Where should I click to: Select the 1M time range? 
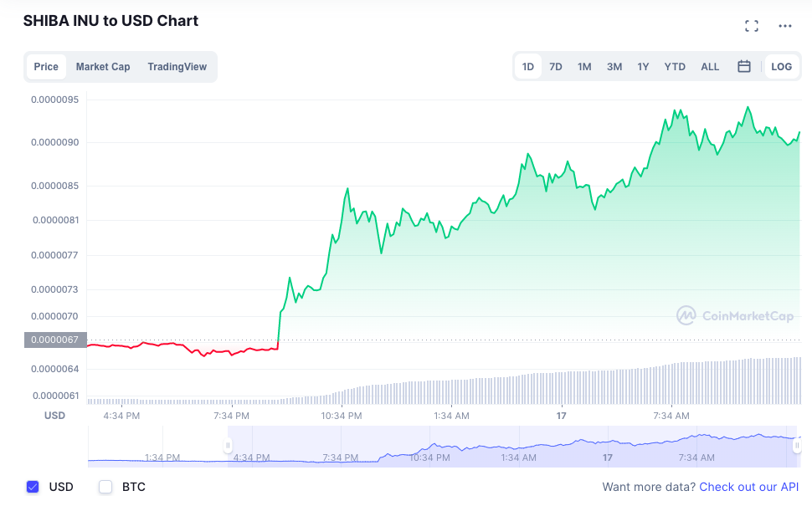tap(584, 67)
